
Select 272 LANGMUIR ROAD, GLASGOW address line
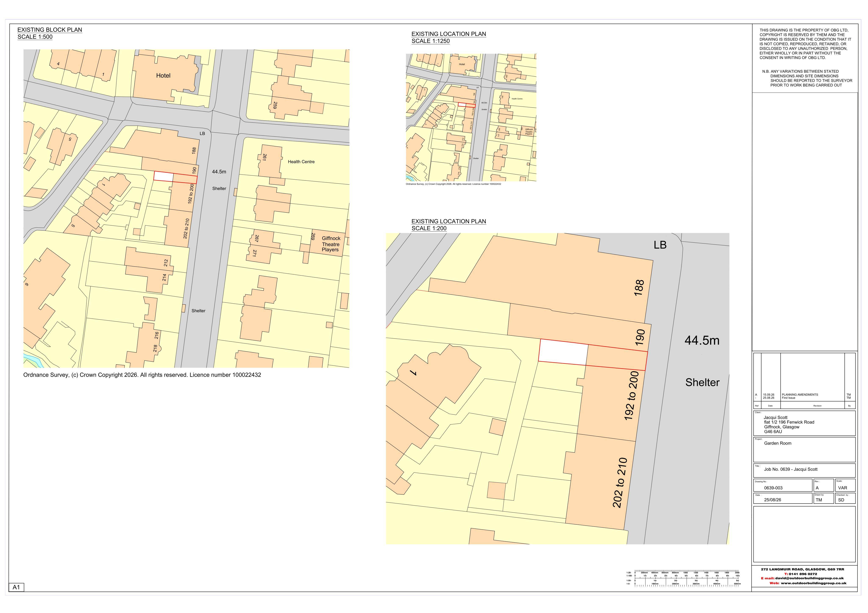(802, 569)
